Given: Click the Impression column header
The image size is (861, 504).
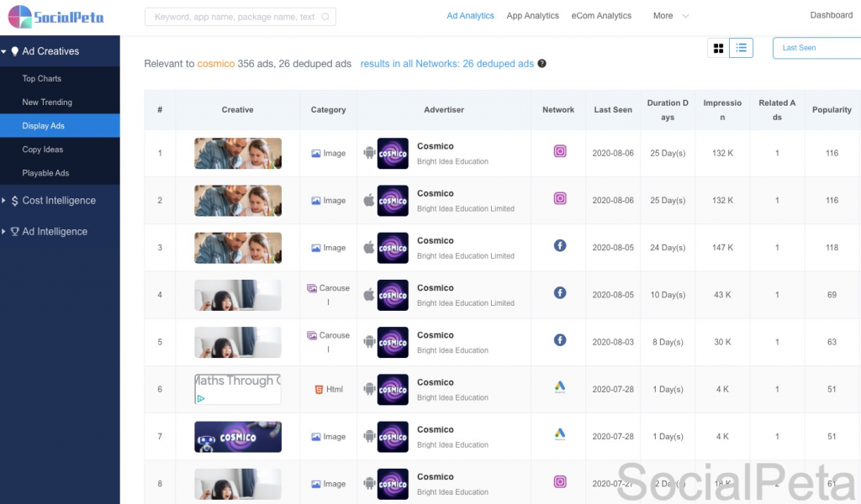Looking at the screenshot, I should (722, 110).
